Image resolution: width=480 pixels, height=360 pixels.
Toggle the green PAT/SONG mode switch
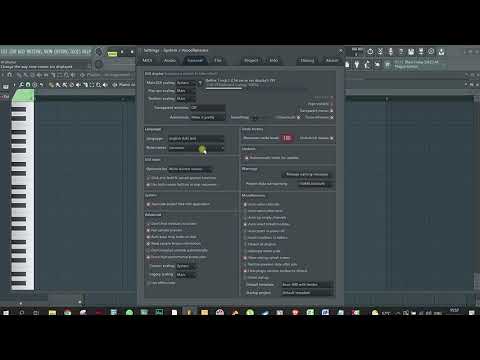(x=112, y=53)
